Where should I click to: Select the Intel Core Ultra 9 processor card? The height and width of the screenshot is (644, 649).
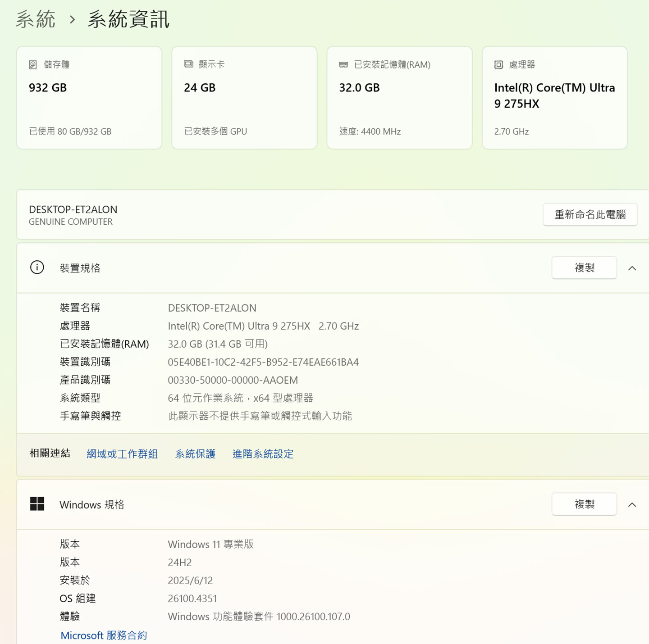[554, 97]
